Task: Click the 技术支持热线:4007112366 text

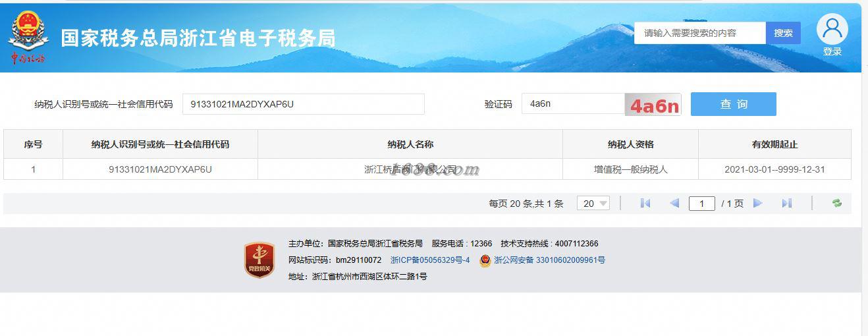Action: coord(549,244)
